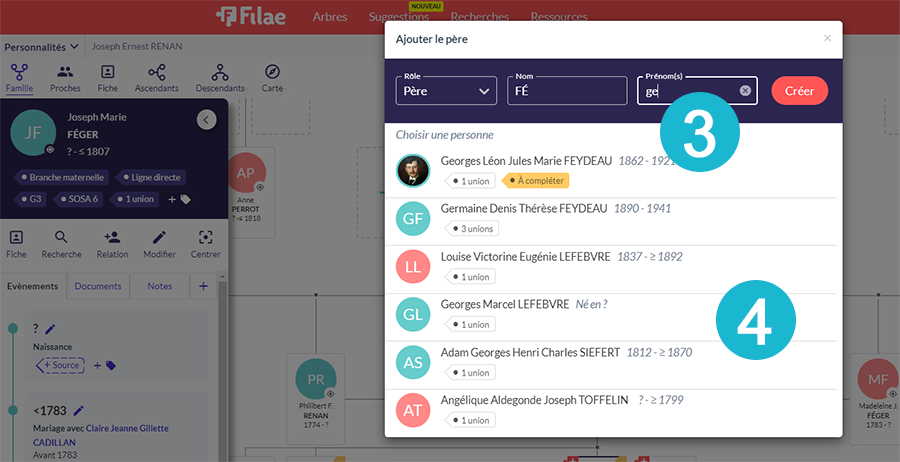
Task: Collapse the person panel with the chevron
Action: click(x=206, y=120)
